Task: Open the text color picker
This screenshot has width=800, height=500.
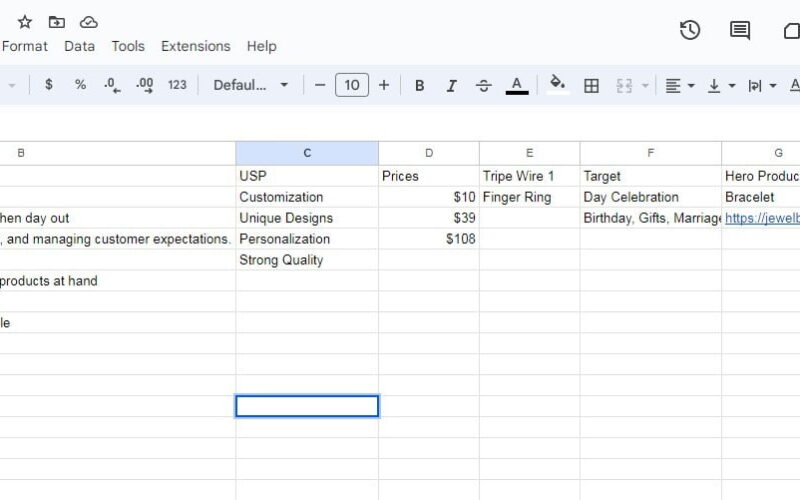Action: pos(517,85)
